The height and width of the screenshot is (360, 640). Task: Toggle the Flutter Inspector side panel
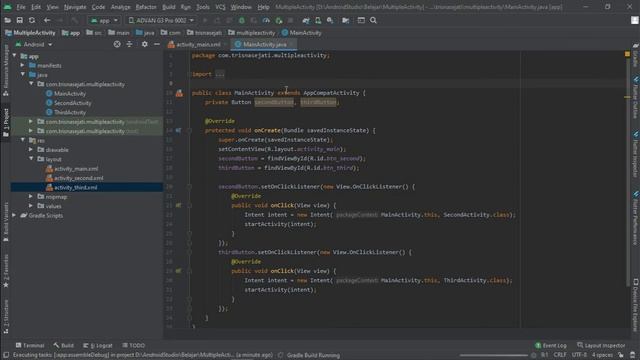(636, 154)
